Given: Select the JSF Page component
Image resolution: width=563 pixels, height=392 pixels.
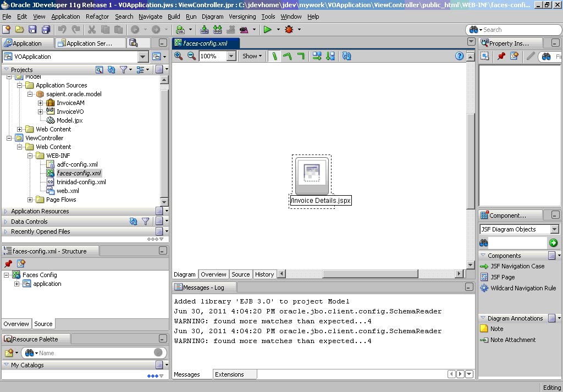Looking at the screenshot, I should [x=498, y=277].
